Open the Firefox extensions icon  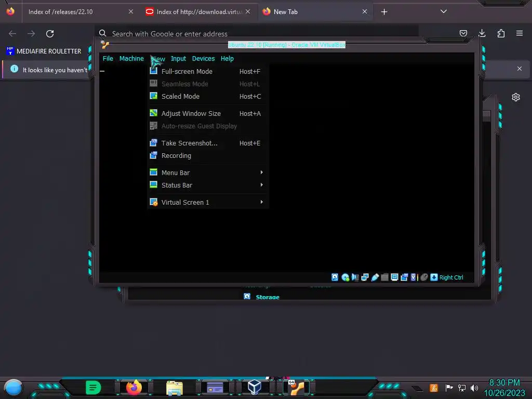[501, 33]
